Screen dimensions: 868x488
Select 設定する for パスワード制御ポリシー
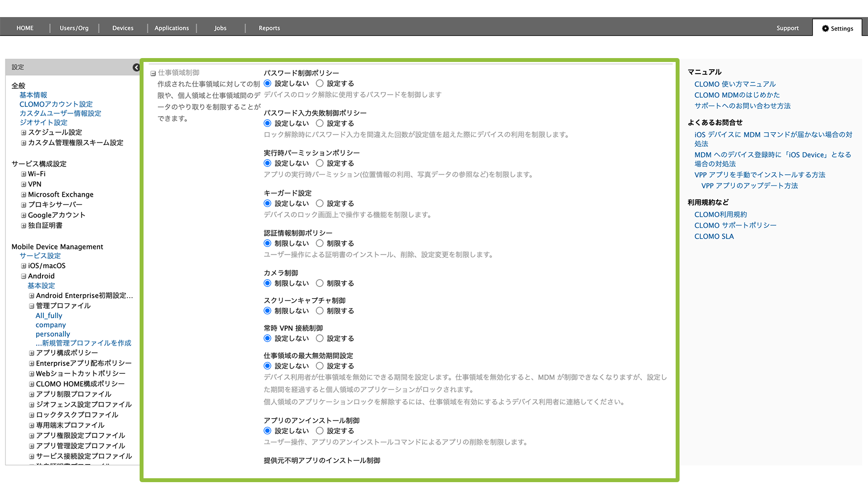[x=320, y=83]
